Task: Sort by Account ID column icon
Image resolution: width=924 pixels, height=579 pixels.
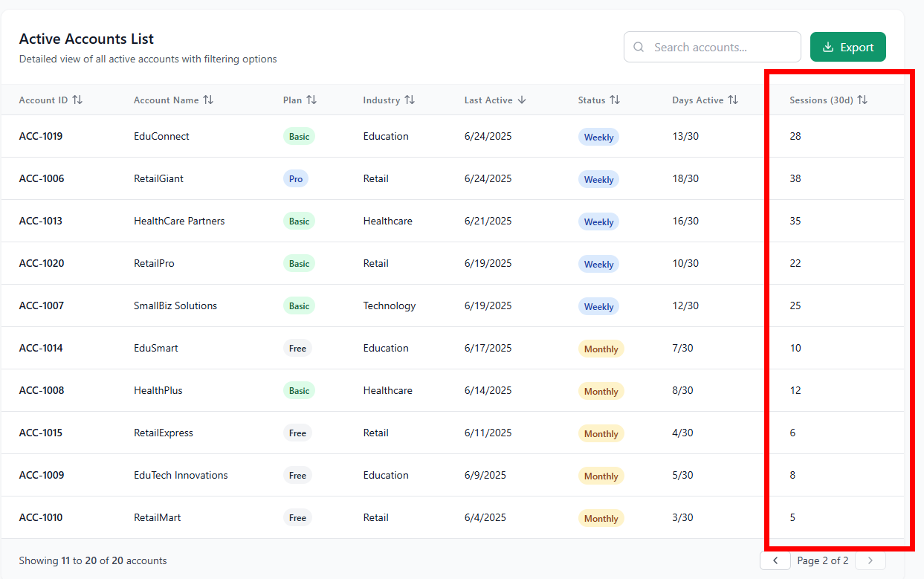Action: [77, 100]
